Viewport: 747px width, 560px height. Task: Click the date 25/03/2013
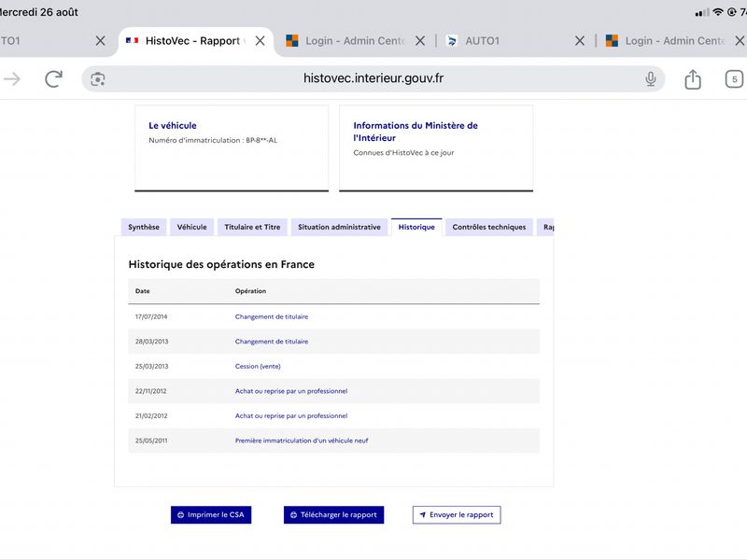[151, 366]
